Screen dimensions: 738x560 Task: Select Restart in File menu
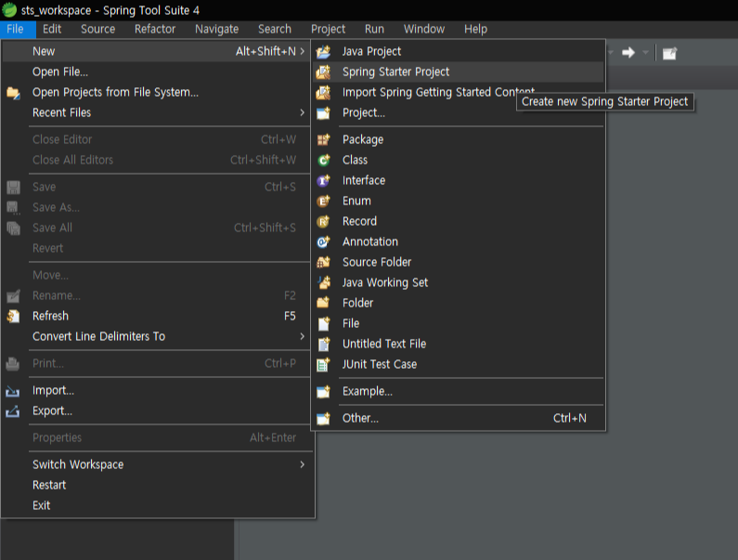point(156,485)
